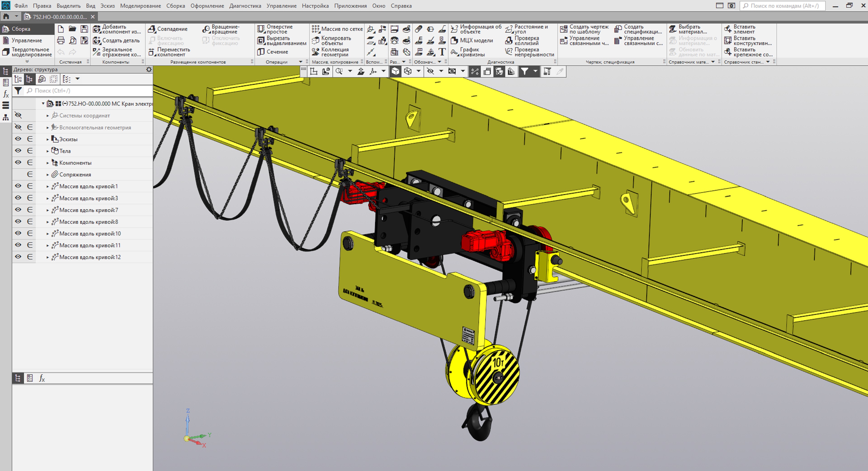Show hidden Системы координат item
The width and height of the screenshot is (868, 471).
(18, 115)
